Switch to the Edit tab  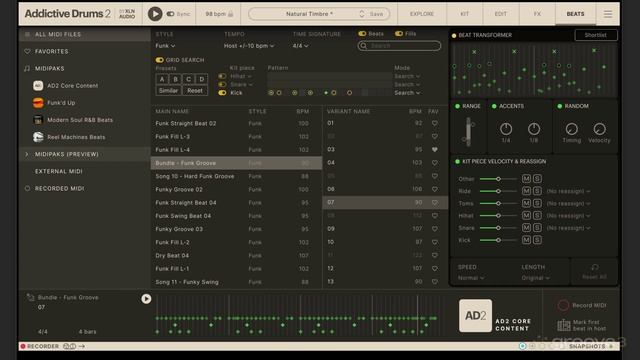coord(501,14)
